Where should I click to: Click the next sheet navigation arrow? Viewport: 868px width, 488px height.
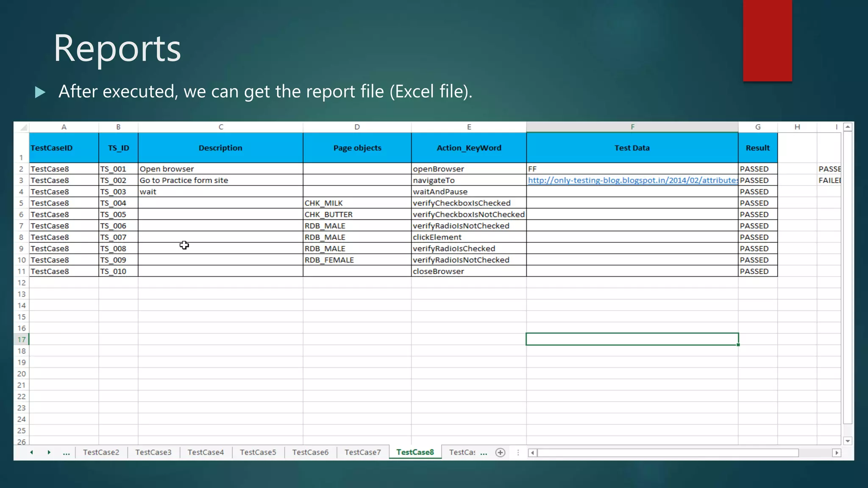tap(49, 452)
